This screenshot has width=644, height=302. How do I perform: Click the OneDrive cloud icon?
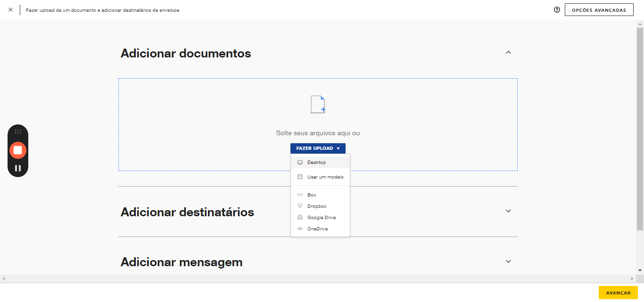(x=300, y=229)
